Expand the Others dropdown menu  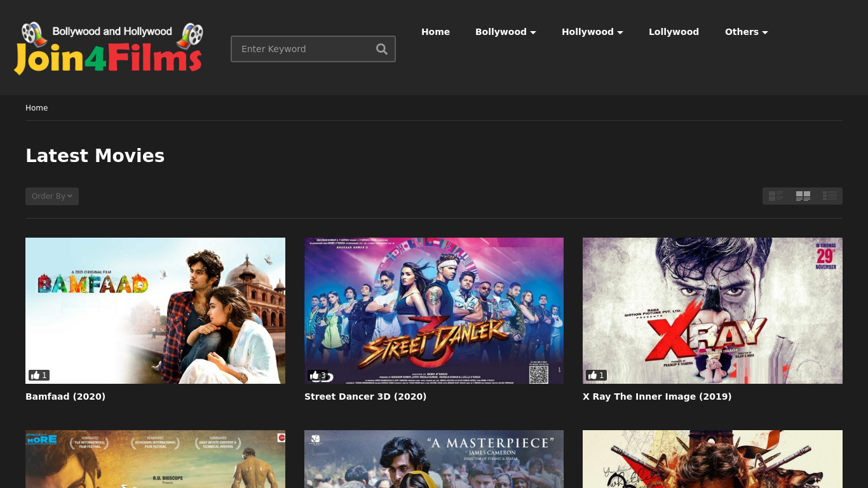click(747, 32)
